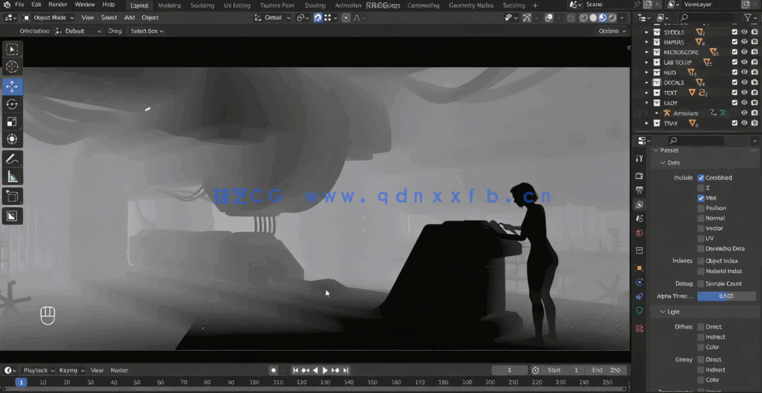Open the timeline Keying menu
The width and height of the screenshot is (762, 393).
click(x=71, y=371)
